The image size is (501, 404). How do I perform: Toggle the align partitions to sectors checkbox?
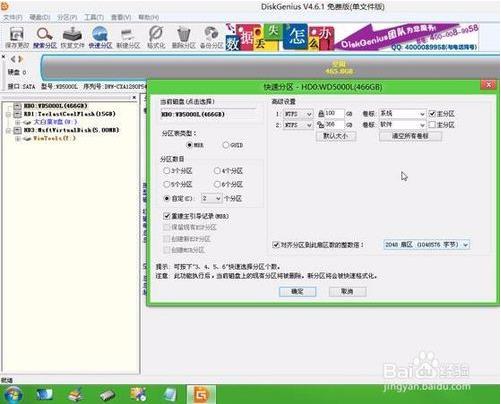coord(276,245)
